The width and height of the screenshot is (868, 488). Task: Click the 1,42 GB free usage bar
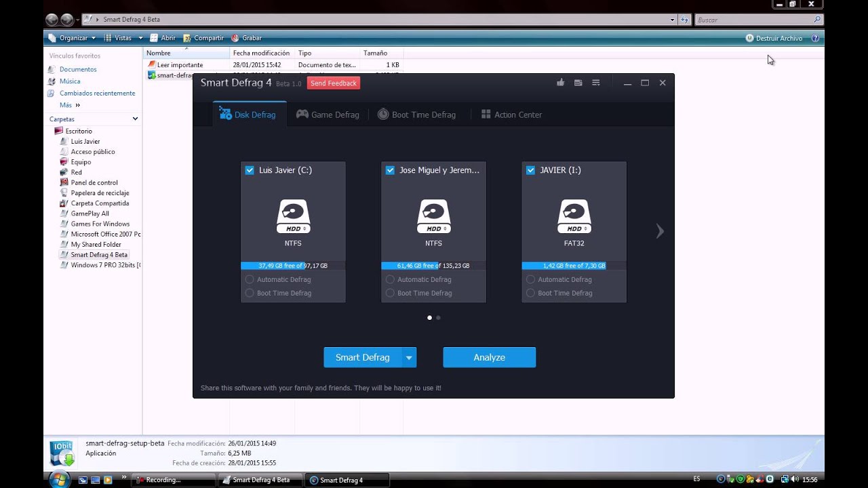pos(574,266)
